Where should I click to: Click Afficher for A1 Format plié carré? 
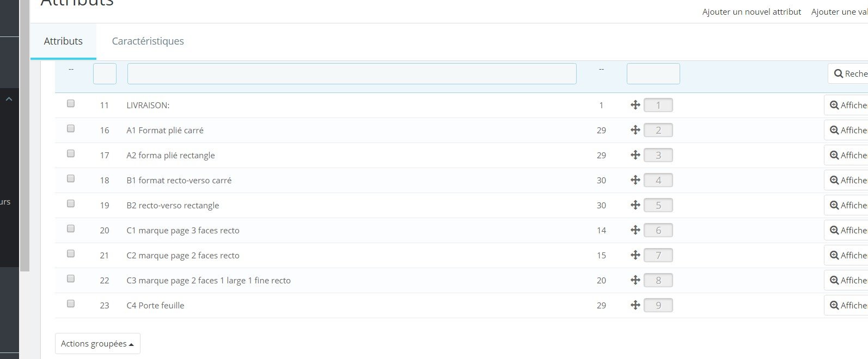847,130
